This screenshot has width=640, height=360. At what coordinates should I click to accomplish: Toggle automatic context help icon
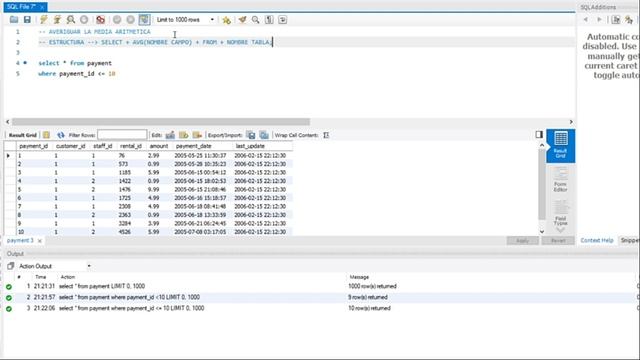pos(629,20)
